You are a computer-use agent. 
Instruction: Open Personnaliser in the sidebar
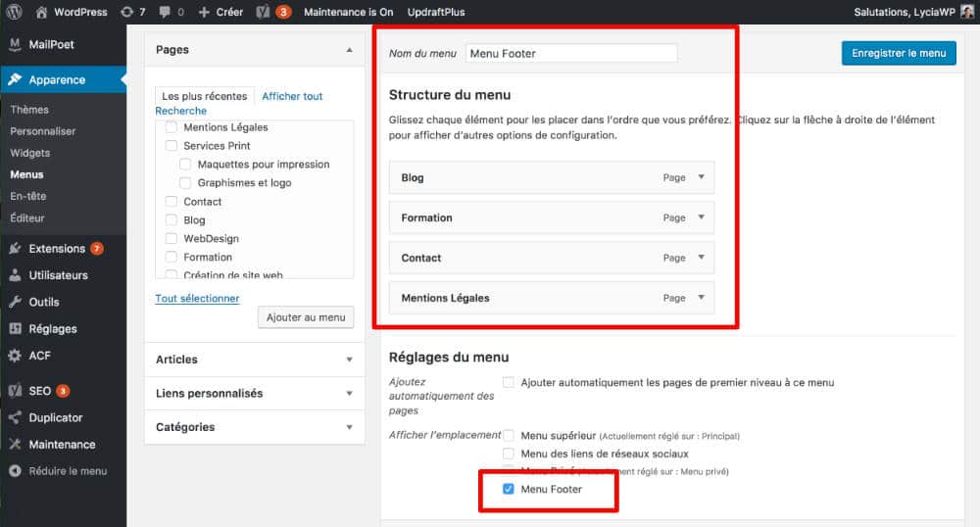[42, 131]
